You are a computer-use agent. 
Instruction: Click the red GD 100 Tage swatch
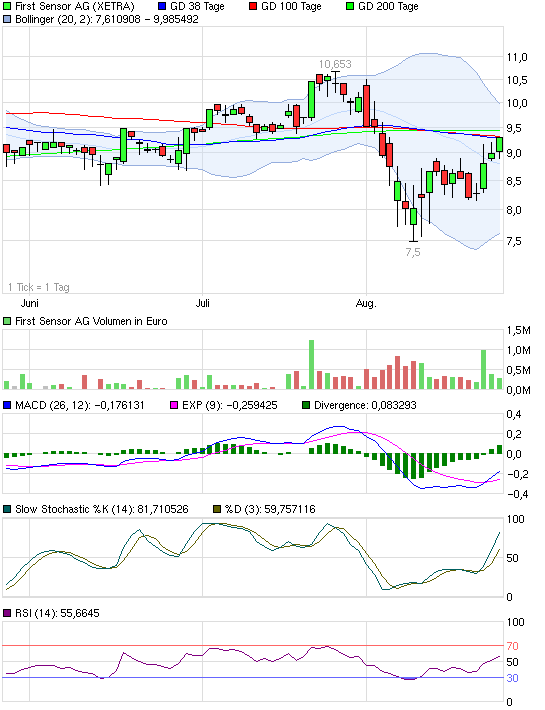[253, 6]
